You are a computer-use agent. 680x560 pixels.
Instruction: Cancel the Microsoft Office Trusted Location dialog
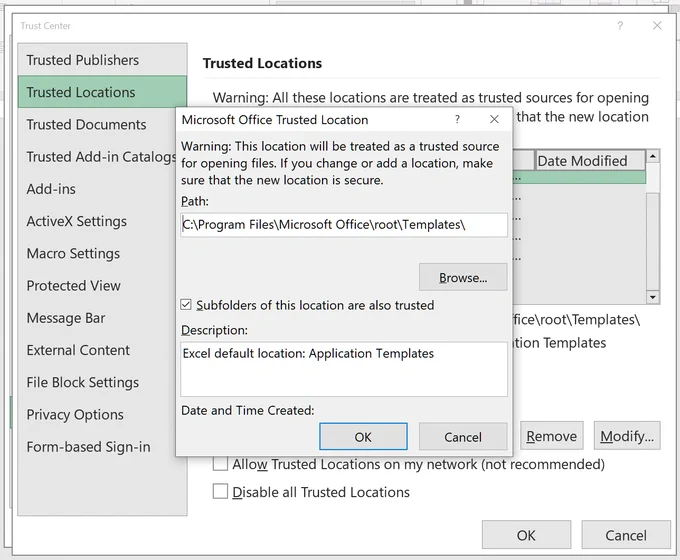point(463,437)
